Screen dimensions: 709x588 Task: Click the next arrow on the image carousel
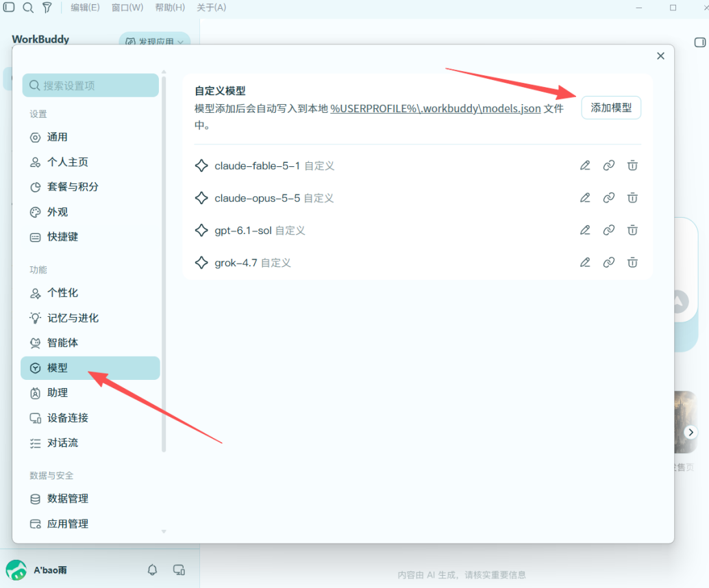click(x=691, y=432)
